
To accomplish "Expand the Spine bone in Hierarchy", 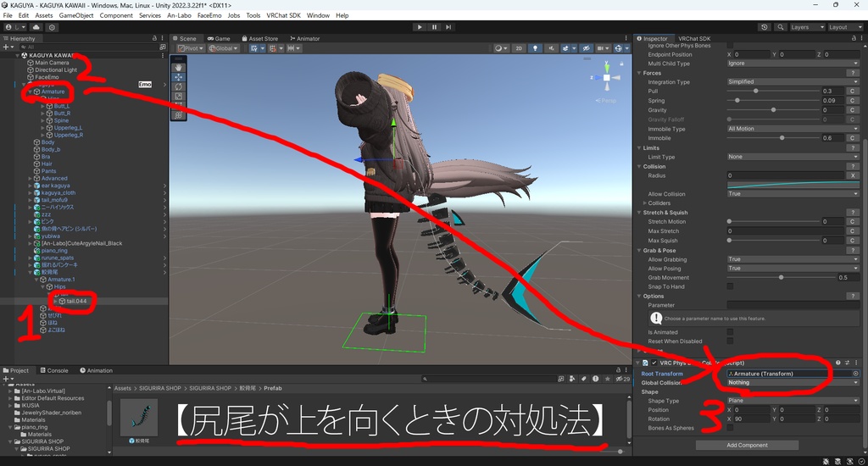I will click(42, 120).
